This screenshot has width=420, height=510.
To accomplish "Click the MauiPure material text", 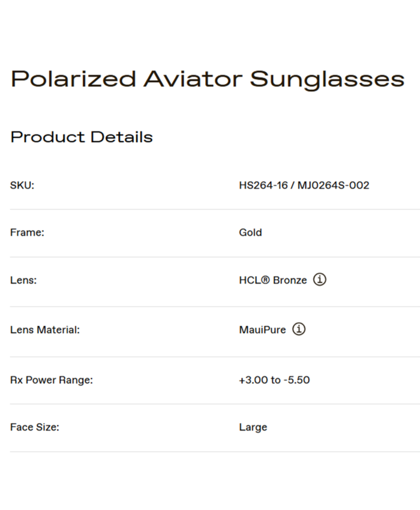I will (262, 329).
